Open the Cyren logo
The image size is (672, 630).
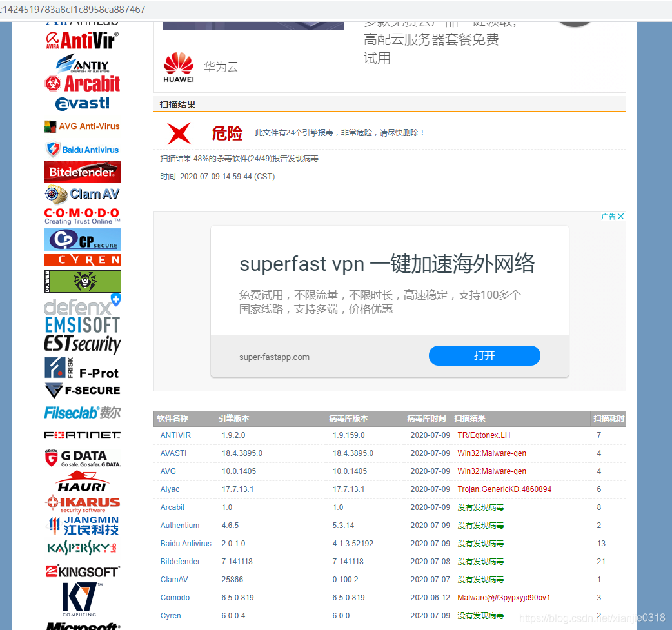point(83,260)
